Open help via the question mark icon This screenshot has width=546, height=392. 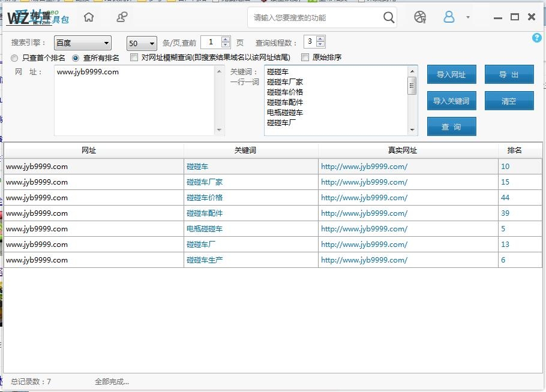537,38
